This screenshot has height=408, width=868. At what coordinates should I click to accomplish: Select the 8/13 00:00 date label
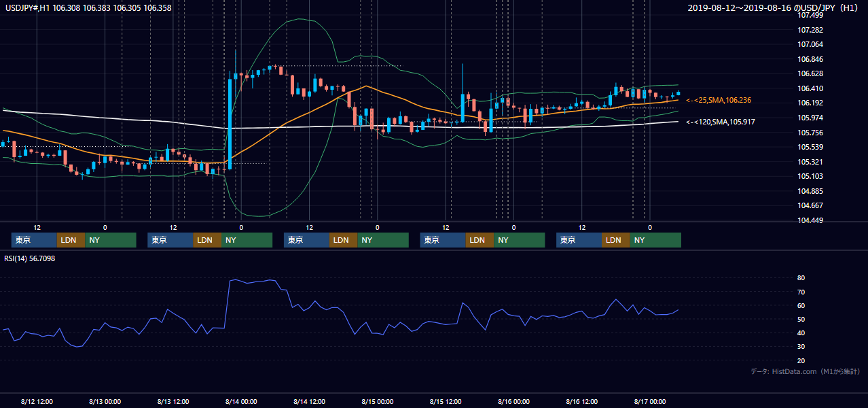105,401
